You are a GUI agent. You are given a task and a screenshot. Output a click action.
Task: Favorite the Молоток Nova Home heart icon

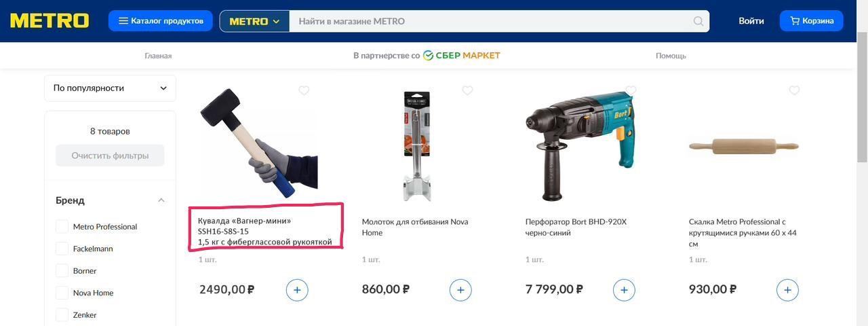point(467,90)
